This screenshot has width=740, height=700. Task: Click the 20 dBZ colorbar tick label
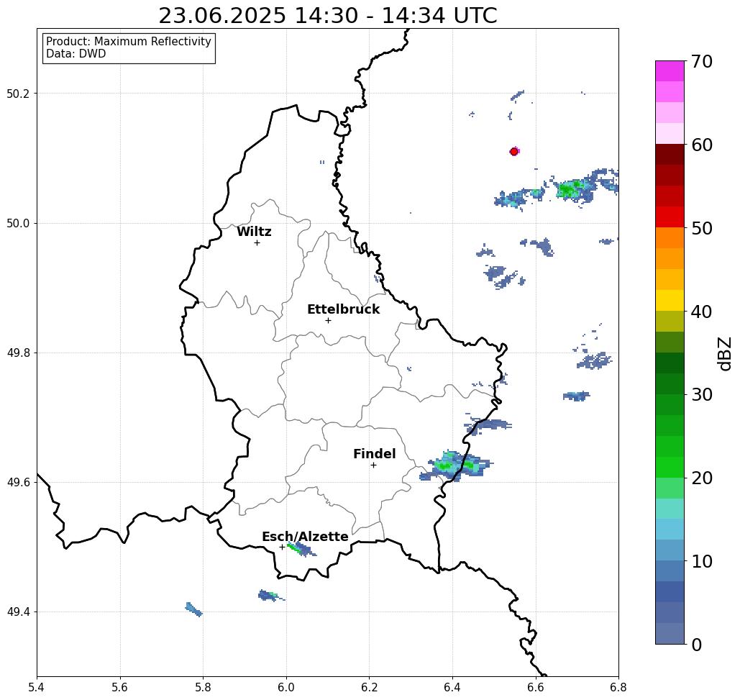click(x=701, y=478)
